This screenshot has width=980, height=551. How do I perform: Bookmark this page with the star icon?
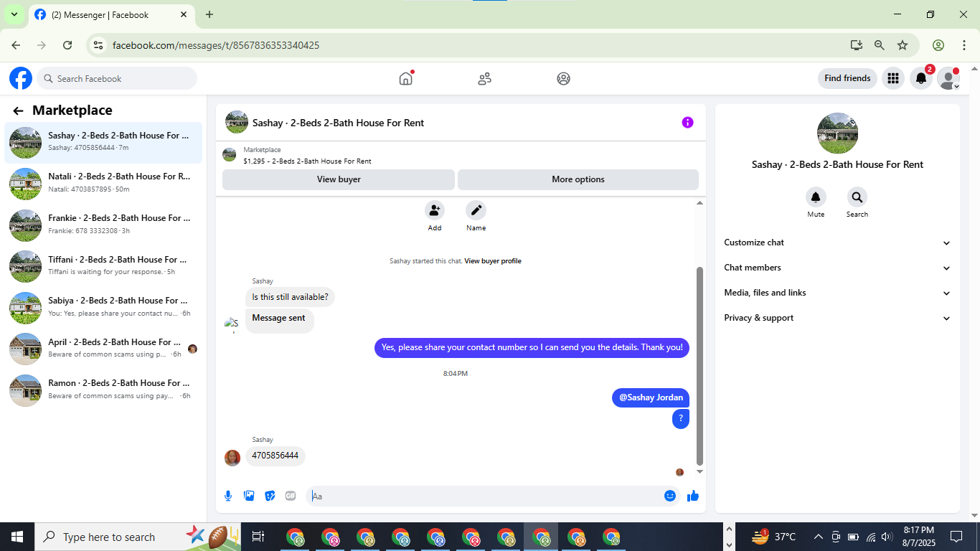tap(903, 45)
